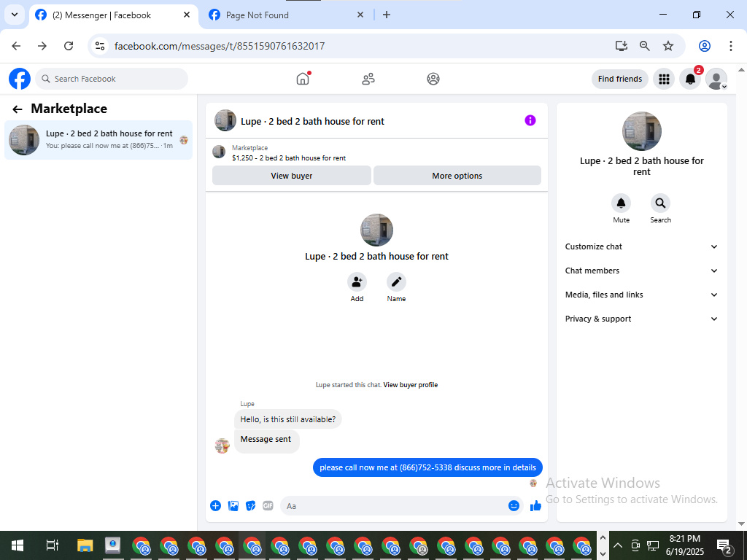Viewport: 747px width, 560px height.
Task: Switch to the Messenger | Facebook tab
Action: 113,15
